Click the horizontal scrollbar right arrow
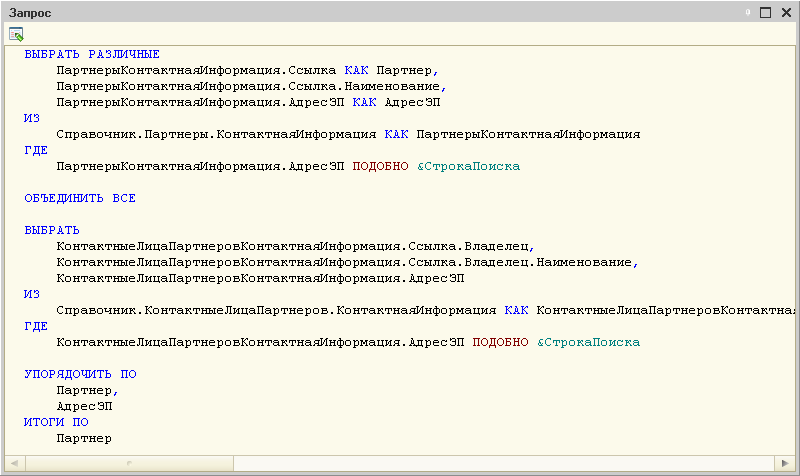800x476 pixels. pos(785,463)
